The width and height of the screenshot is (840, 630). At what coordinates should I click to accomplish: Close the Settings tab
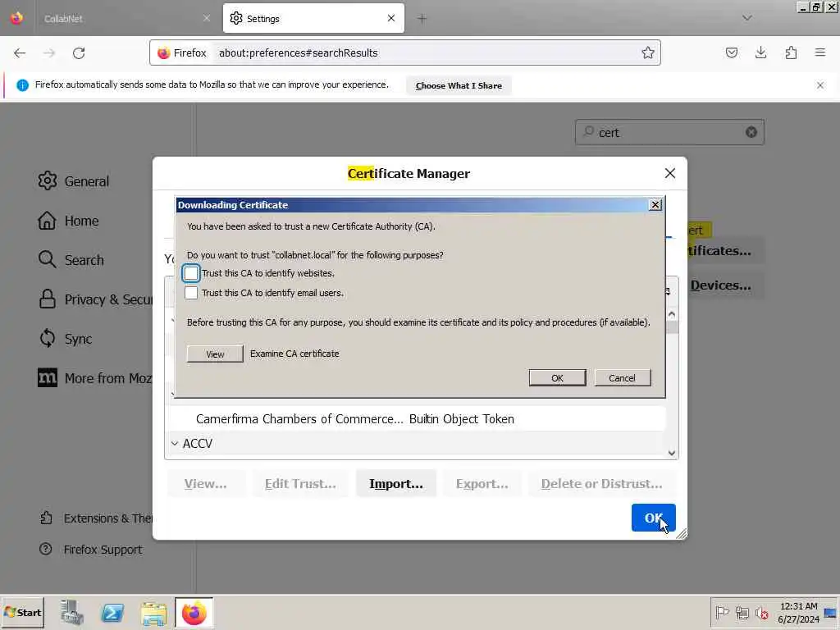click(391, 18)
